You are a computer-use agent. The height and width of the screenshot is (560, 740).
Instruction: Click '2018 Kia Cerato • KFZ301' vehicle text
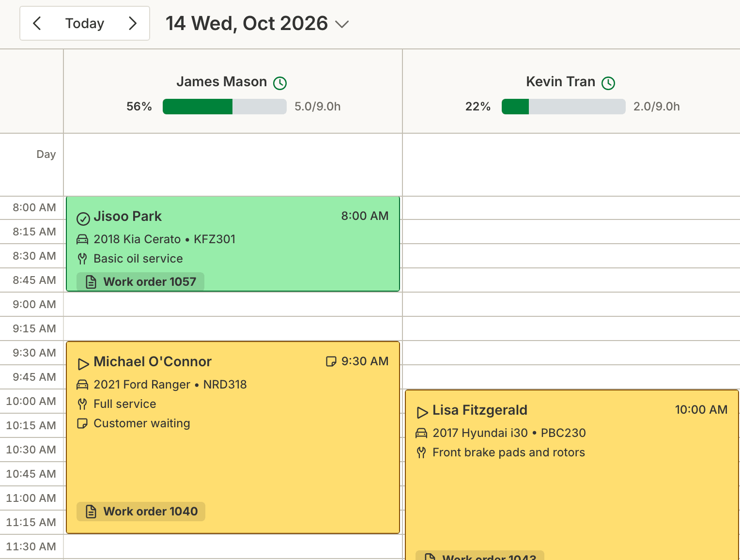(x=165, y=239)
